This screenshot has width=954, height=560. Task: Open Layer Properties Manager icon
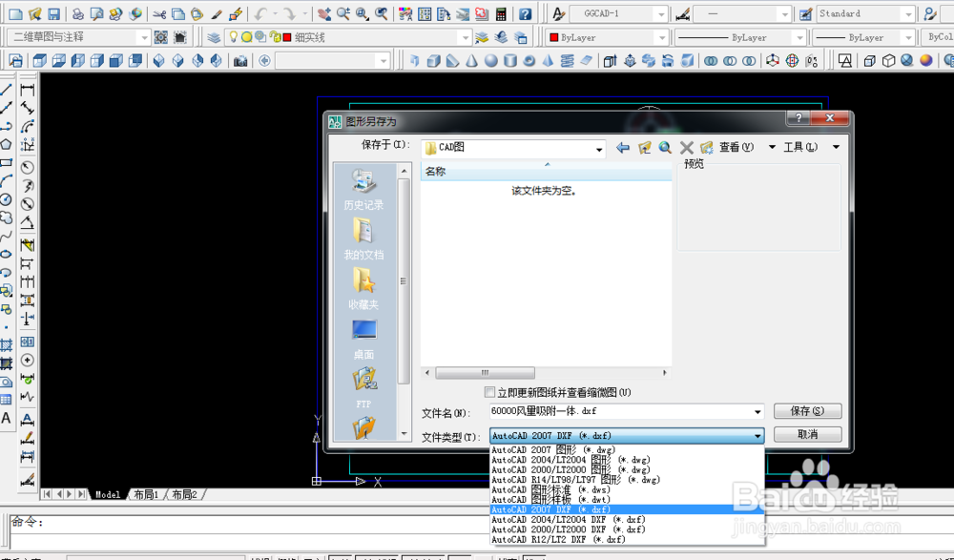214,37
